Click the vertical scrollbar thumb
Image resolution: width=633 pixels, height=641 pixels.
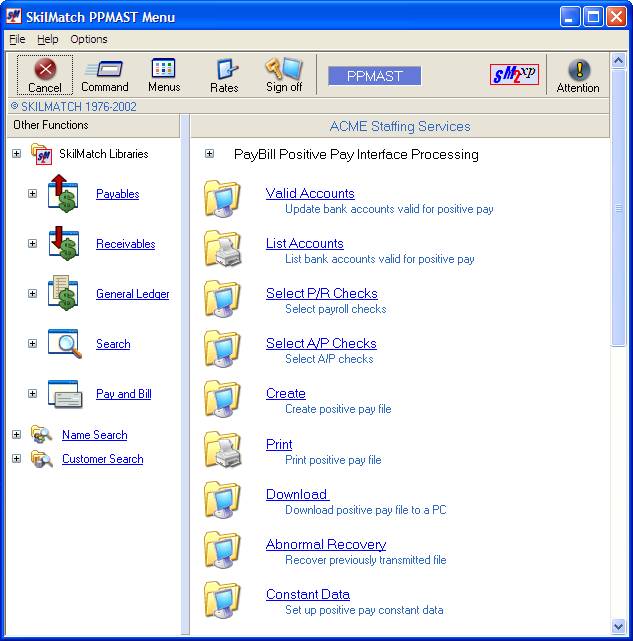pyautogui.click(x=619, y=207)
